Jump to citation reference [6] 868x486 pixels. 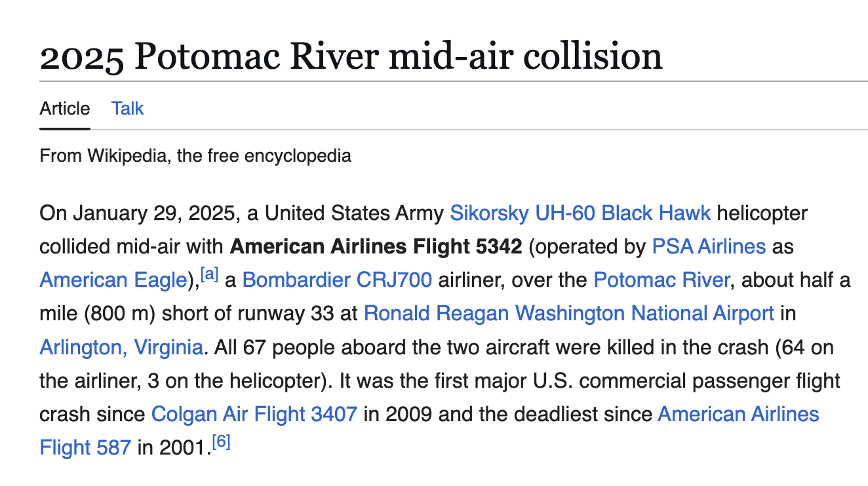point(222,442)
